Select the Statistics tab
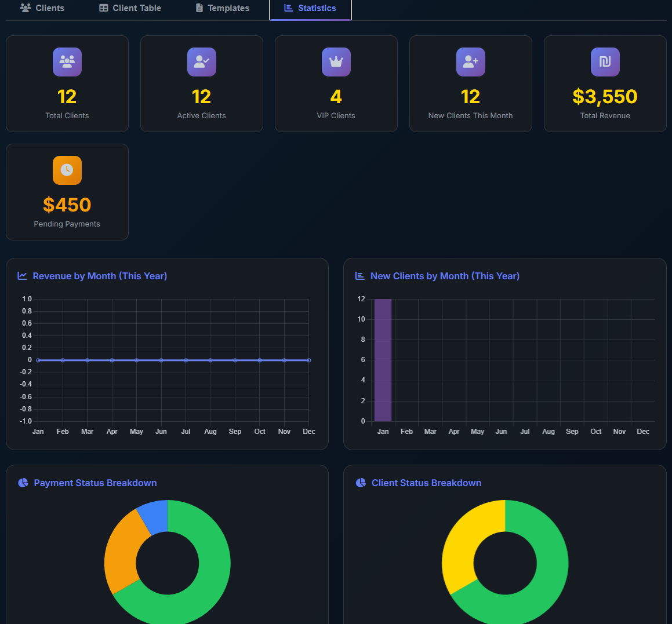This screenshot has width=672, height=624. pyautogui.click(x=310, y=8)
